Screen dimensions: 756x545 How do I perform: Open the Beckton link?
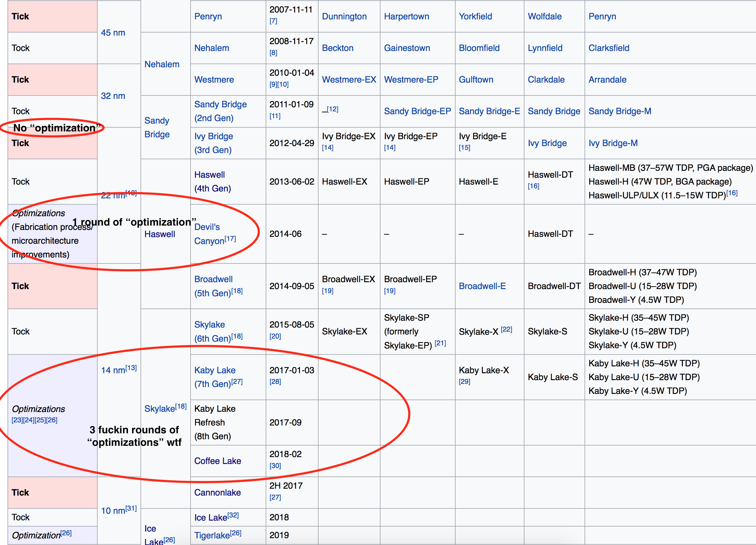[x=338, y=48]
